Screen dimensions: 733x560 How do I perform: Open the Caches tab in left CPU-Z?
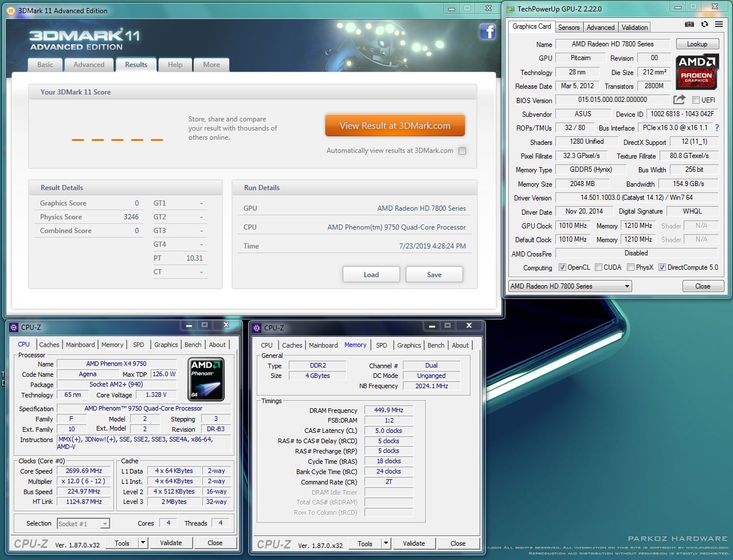point(49,345)
